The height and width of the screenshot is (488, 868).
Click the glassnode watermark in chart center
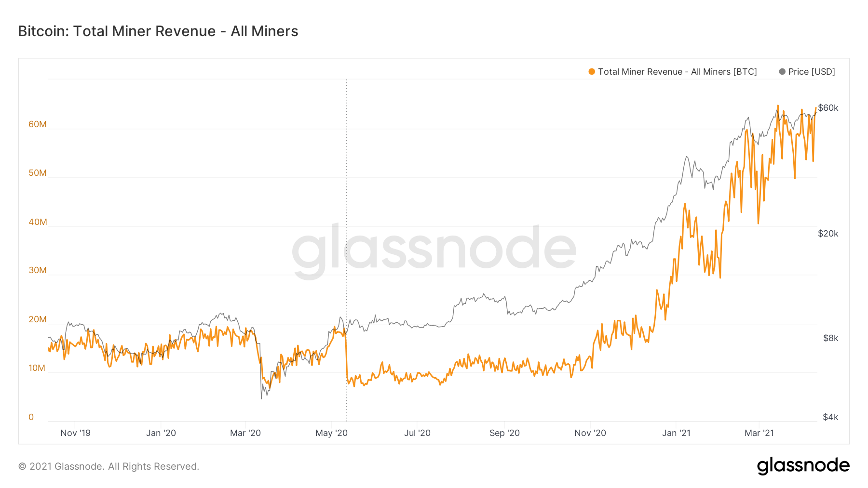click(434, 248)
